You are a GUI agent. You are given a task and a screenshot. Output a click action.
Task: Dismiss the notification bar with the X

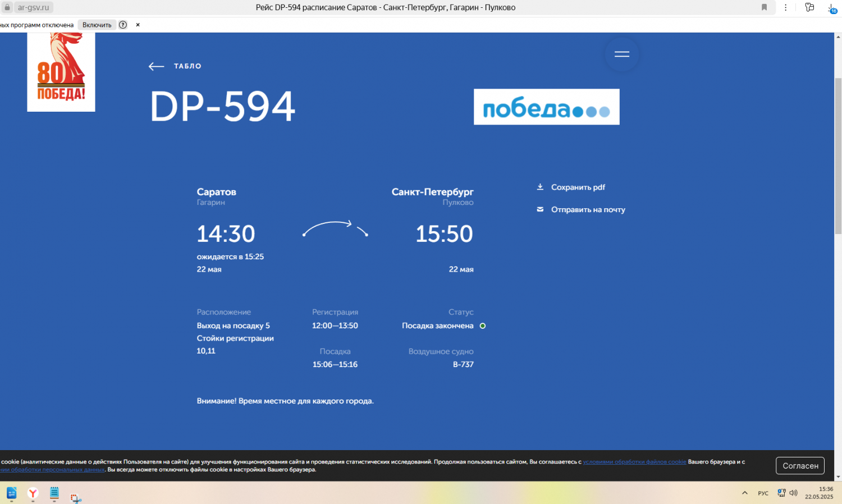pos(138,25)
